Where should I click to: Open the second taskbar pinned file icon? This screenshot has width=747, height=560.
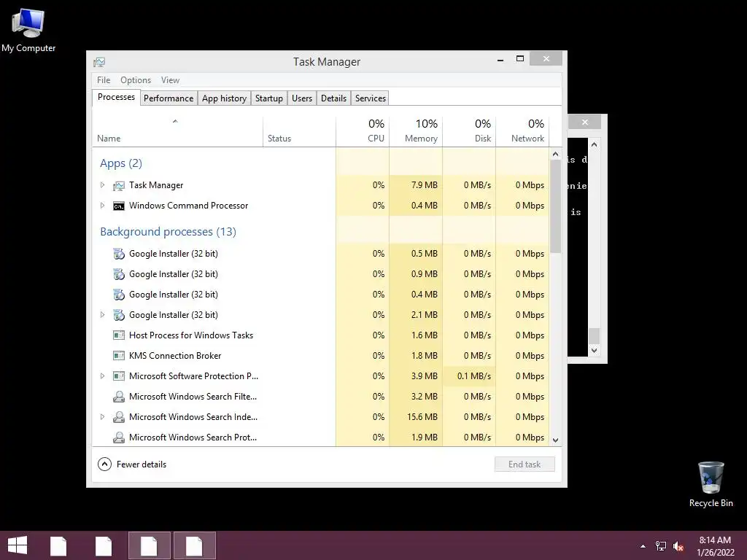104,545
